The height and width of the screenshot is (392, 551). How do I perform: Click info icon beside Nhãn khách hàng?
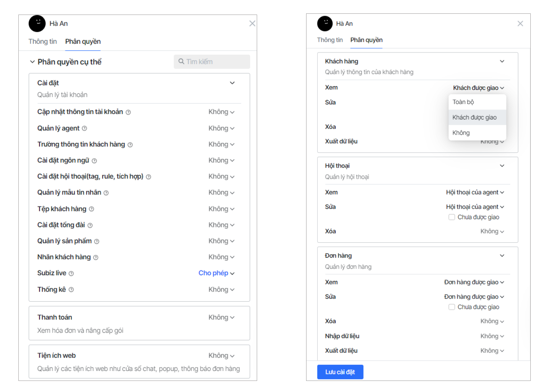point(96,258)
